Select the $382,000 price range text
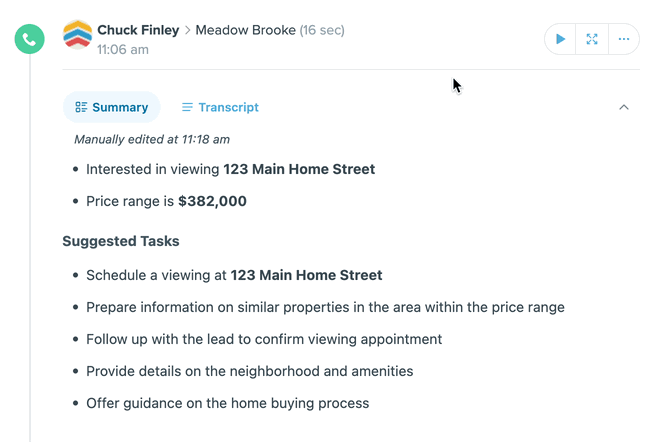The image size is (662, 442). coord(212,201)
